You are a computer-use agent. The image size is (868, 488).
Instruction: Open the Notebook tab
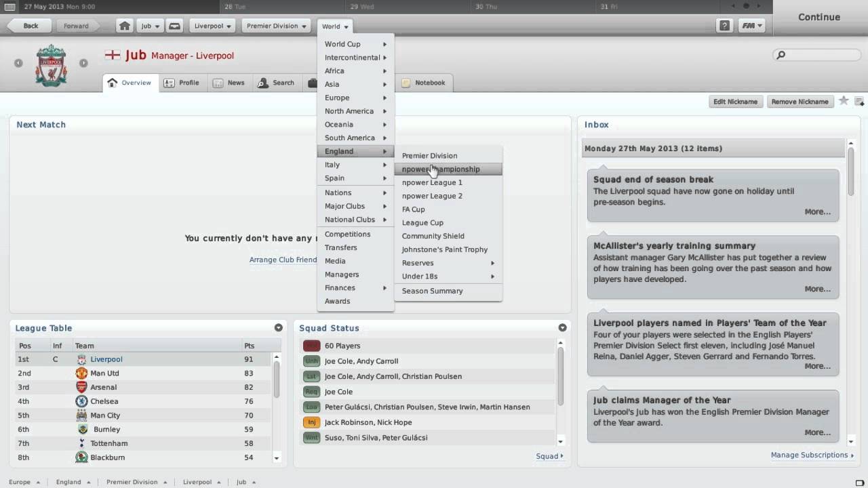pyautogui.click(x=424, y=83)
